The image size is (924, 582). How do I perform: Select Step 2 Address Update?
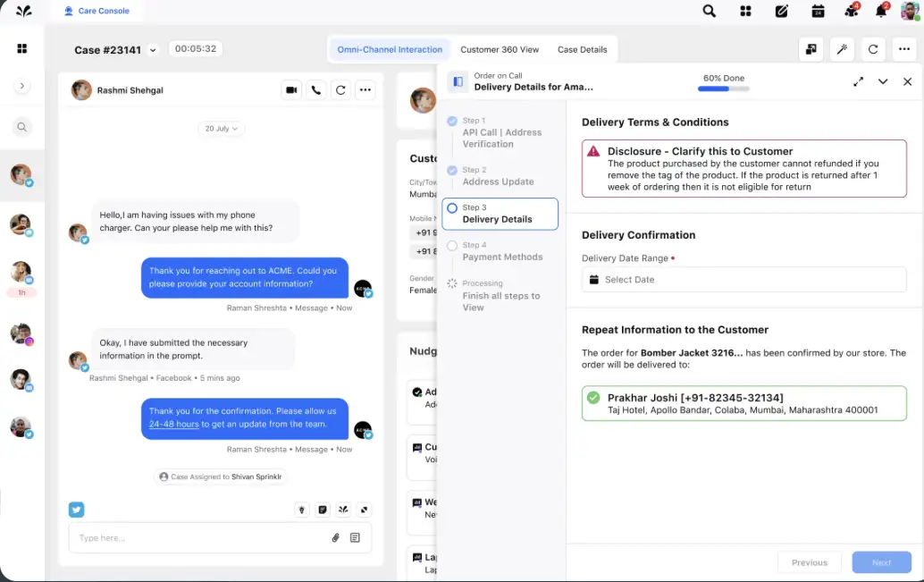500,176
